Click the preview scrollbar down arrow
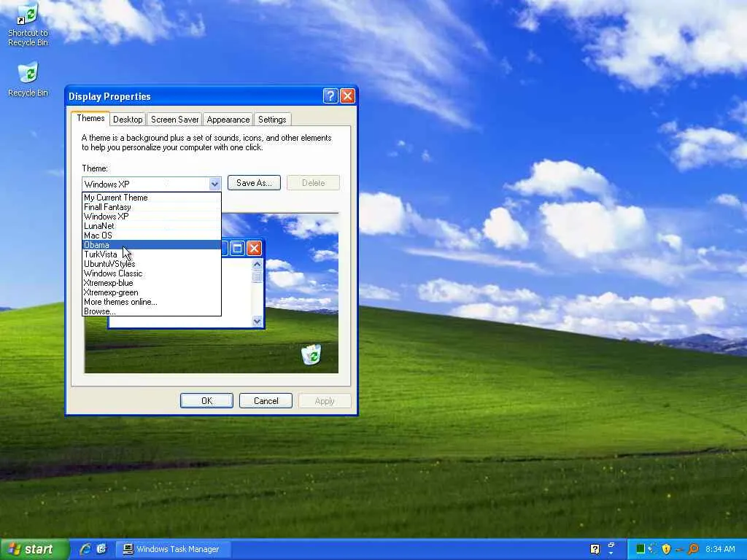 tap(258, 322)
